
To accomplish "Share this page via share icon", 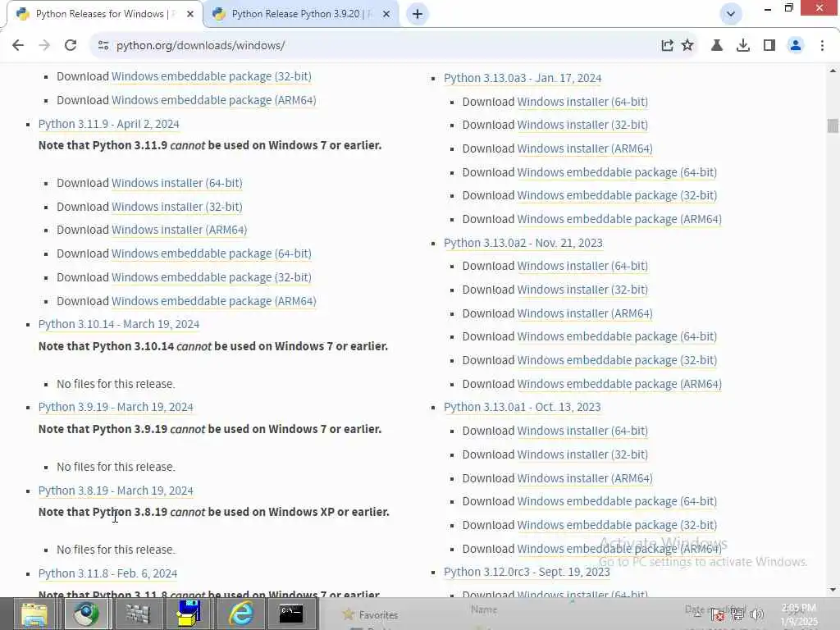I will point(667,46).
